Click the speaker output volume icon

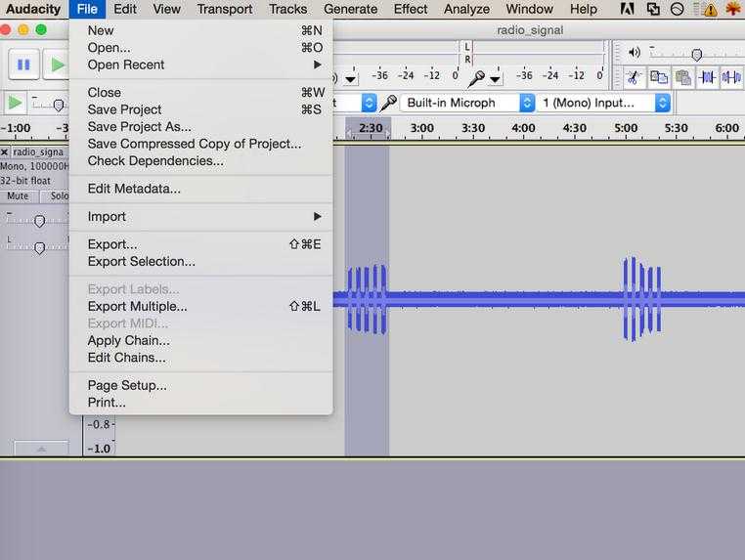tap(635, 52)
